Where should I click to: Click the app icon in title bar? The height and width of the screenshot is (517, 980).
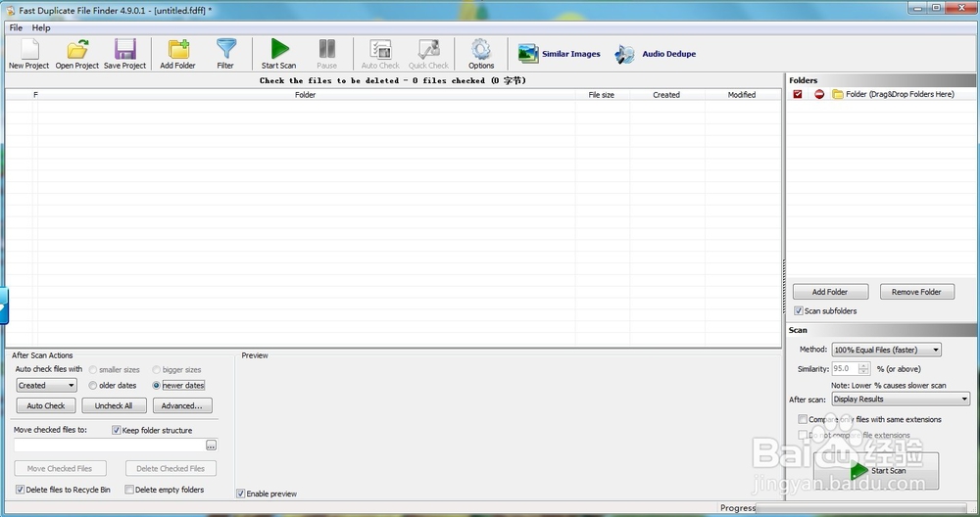pos(11,10)
